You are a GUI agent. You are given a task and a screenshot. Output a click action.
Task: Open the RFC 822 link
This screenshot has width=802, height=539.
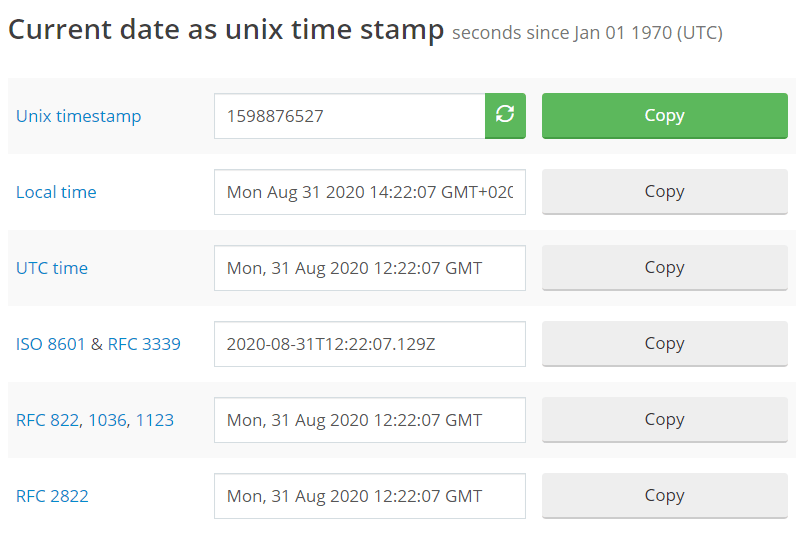47,420
